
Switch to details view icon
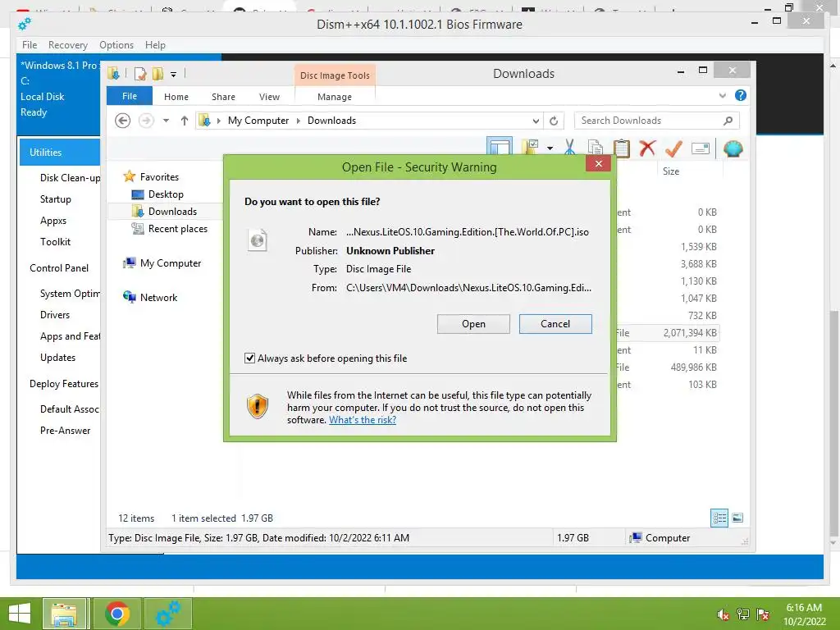(x=719, y=518)
